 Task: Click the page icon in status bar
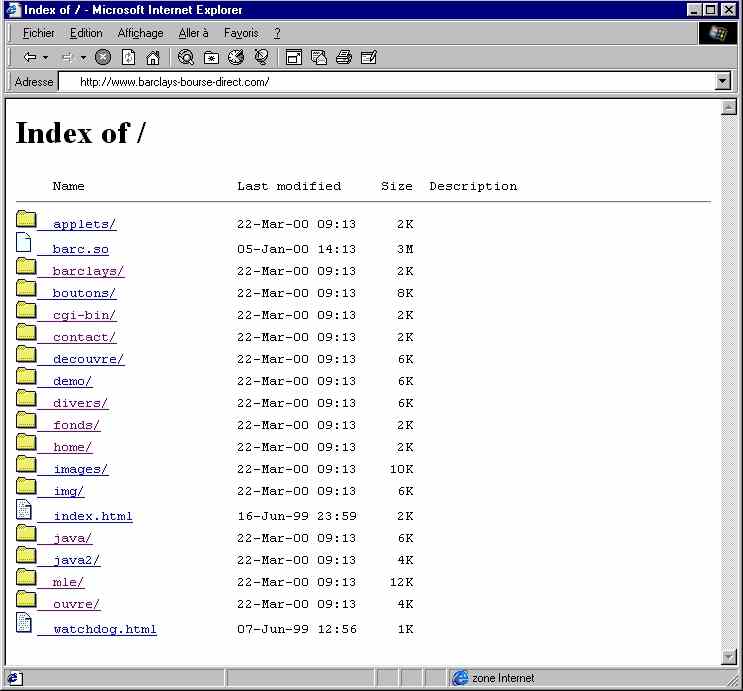tap(14, 678)
